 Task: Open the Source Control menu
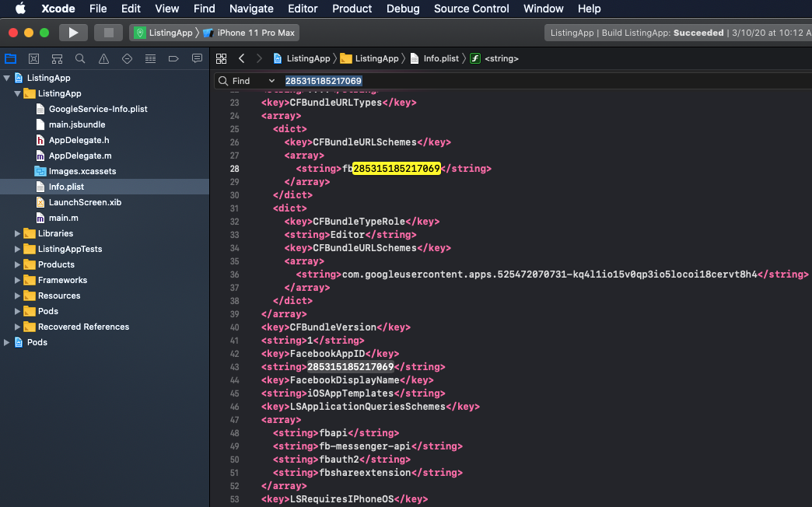(471, 9)
